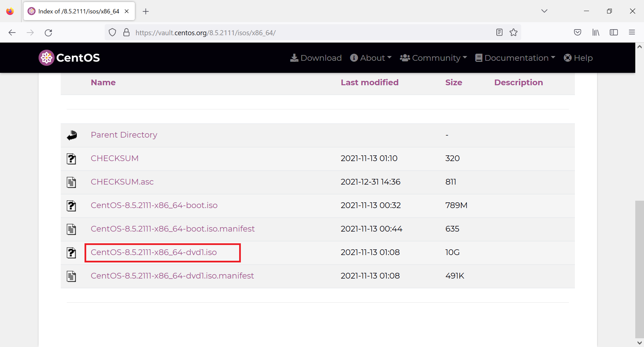Sort listing by Description column

coord(519,83)
